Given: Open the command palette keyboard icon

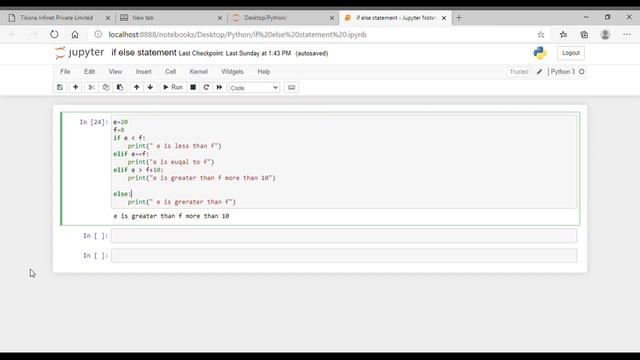Looking at the screenshot, I should pos(291,87).
